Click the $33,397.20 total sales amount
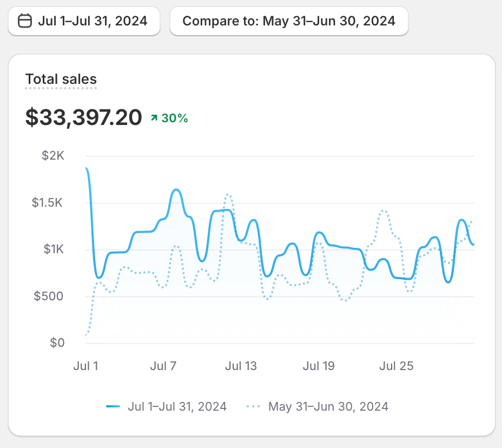 84,117
